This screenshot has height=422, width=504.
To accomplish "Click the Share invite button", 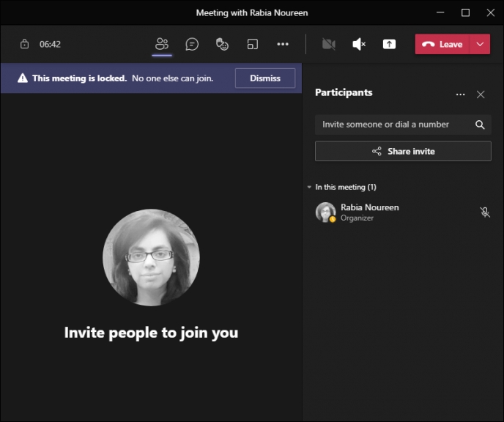I will (x=403, y=151).
